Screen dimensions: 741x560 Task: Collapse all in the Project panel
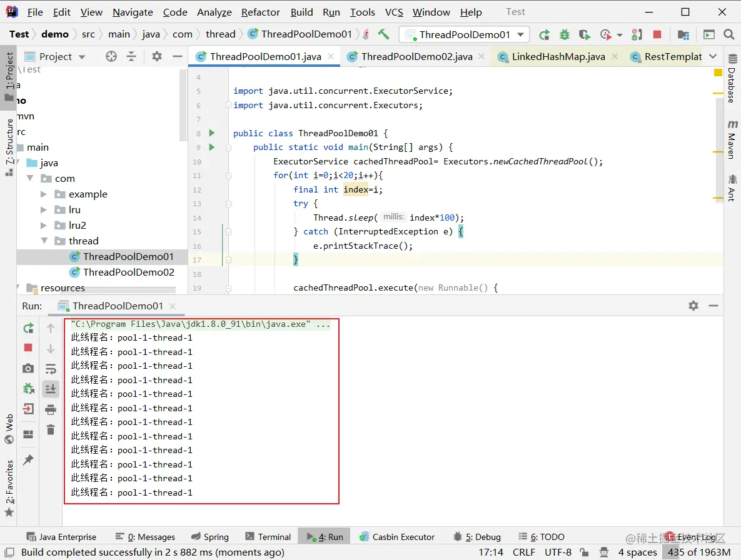[131, 57]
